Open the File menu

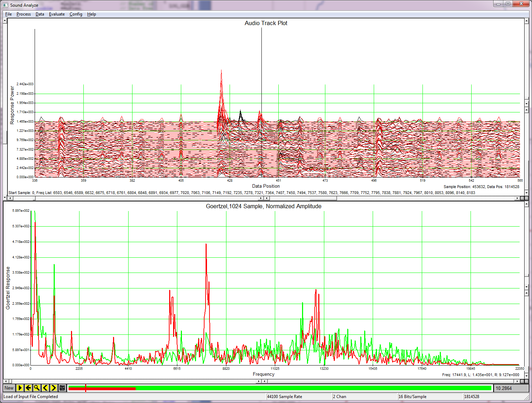pyautogui.click(x=8, y=14)
